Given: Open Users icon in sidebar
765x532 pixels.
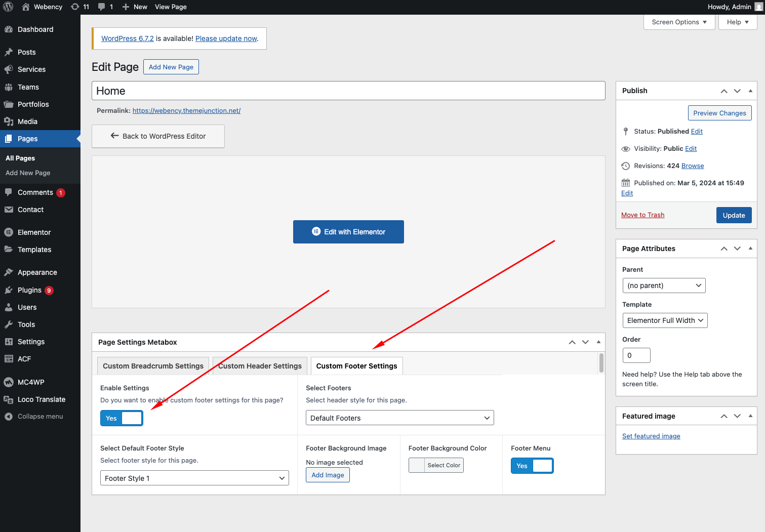Looking at the screenshot, I should tap(9, 307).
